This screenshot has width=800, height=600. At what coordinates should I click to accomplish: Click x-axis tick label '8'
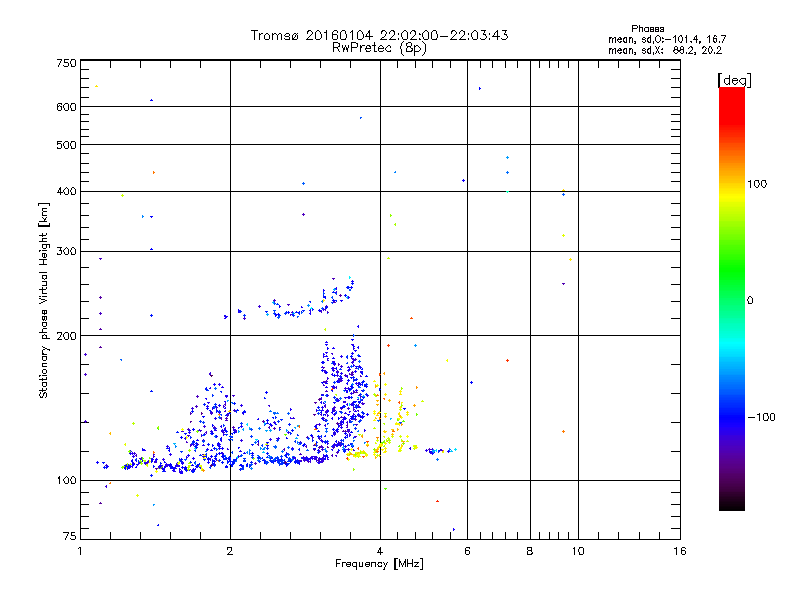click(530, 551)
